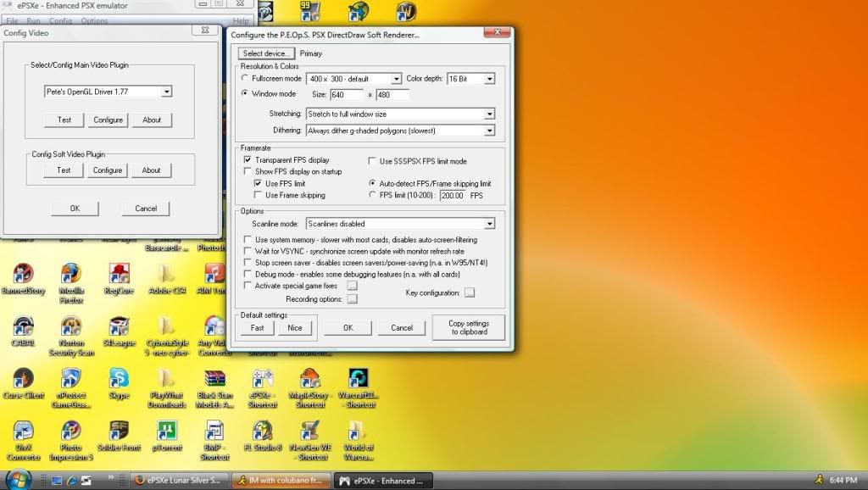Expand the Main Video Plugin combo box
The image size is (868, 490).
coord(166,92)
